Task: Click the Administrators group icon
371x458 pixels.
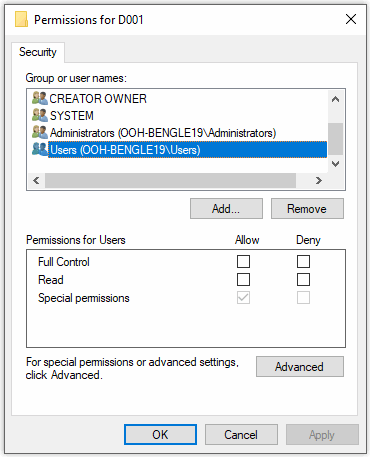Action: (40, 132)
